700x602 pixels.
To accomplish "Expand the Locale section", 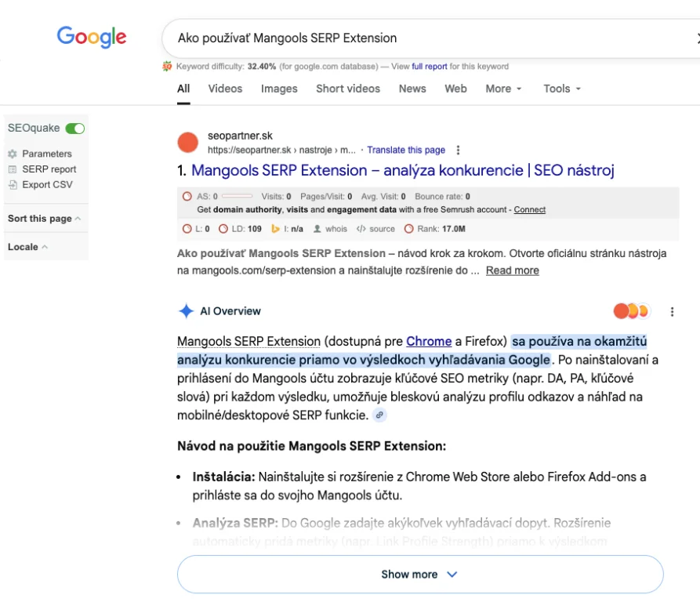I will click(x=27, y=247).
